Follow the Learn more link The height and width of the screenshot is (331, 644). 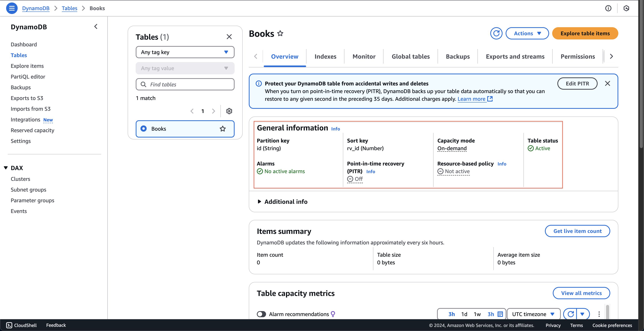pyautogui.click(x=471, y=99)
